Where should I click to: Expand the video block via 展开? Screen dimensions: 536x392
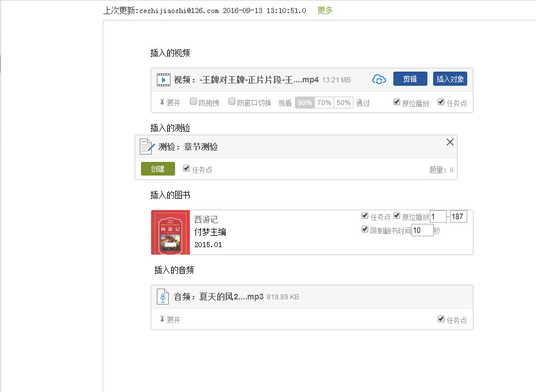[169, 102]
